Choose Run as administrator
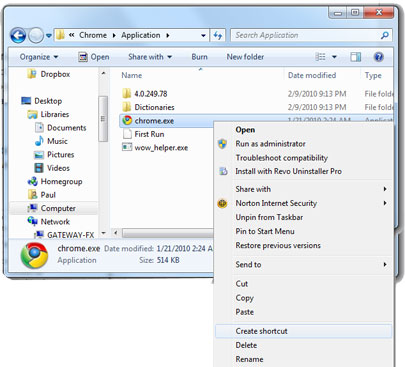 tap(270, 144)
